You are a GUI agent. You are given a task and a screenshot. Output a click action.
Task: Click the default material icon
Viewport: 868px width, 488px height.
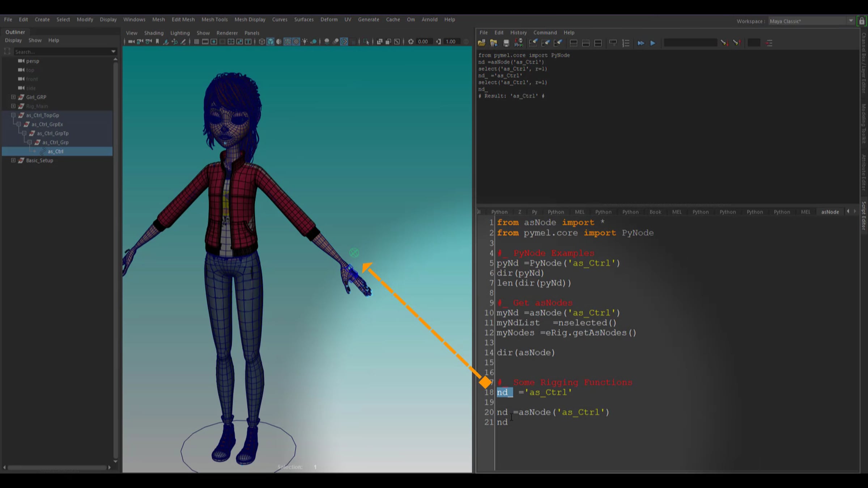(x=279, y=42)
